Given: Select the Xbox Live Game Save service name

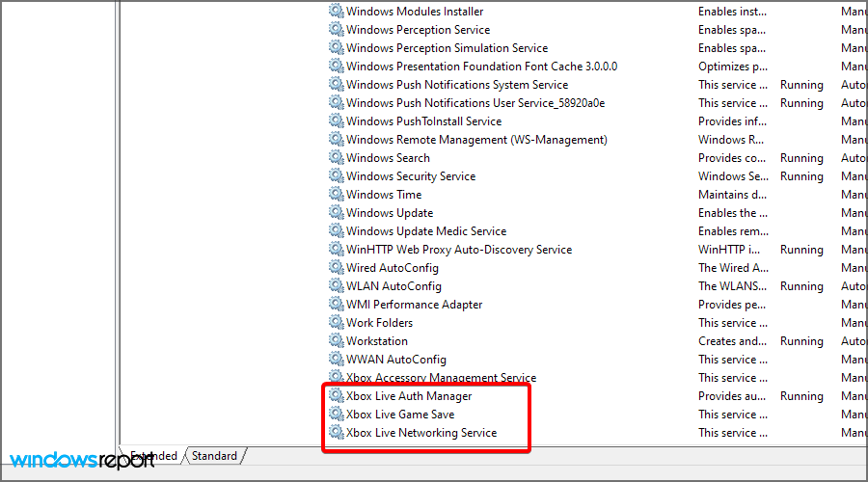Looking at the screenshot, I should click(x=400, y=415).
